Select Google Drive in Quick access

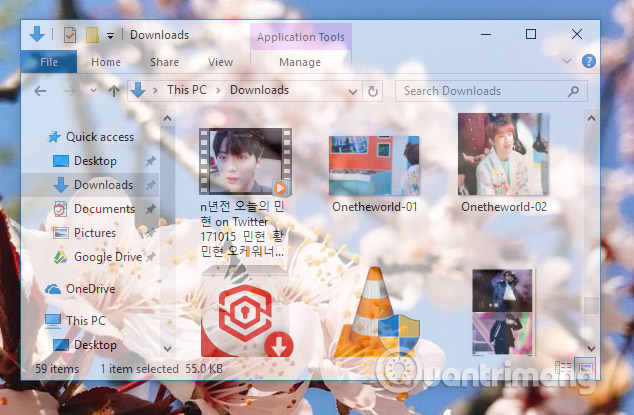tap(107, 257)
